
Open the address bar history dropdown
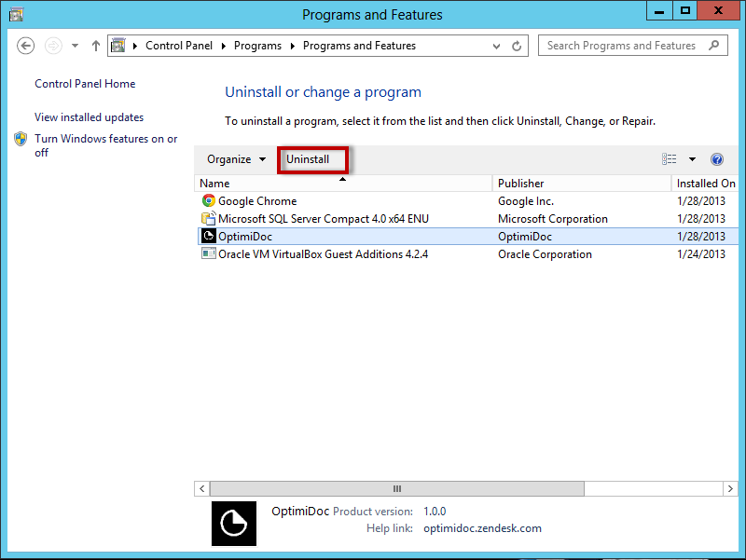496,46
